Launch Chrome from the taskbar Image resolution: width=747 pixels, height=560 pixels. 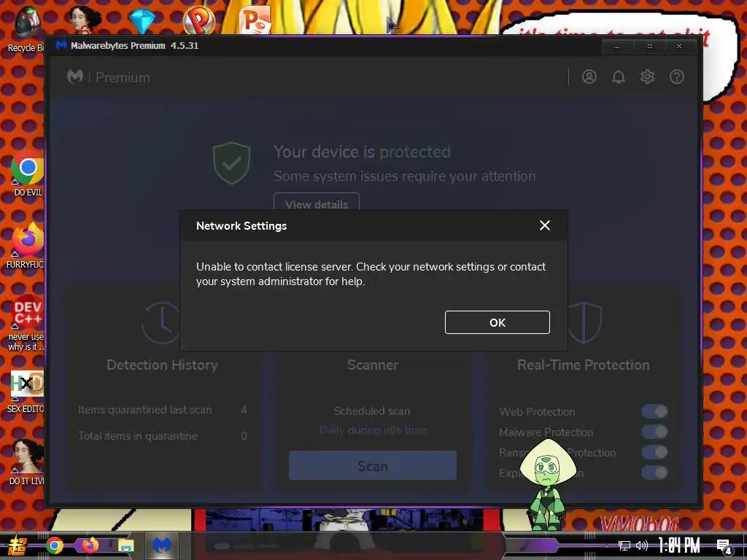[54, 545]
